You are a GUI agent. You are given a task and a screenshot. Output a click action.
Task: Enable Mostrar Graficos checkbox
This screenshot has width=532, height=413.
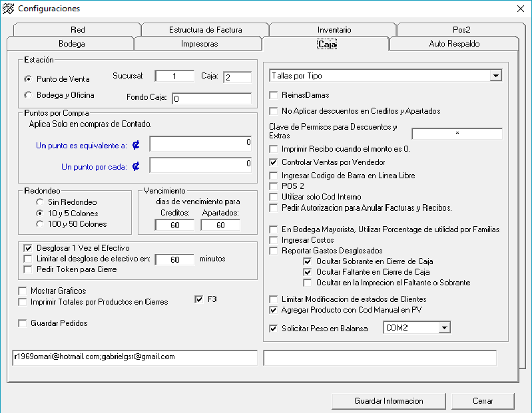tap(24, 291)
